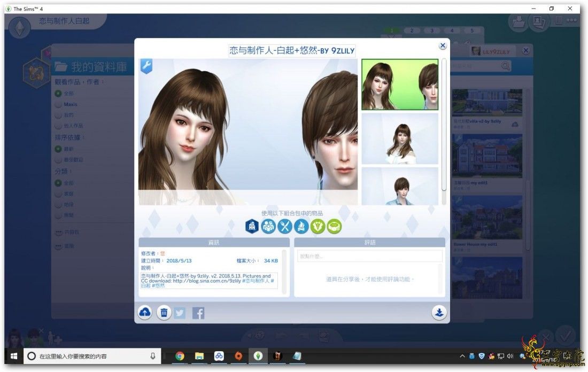The width and height of the screenshot is (588, 372).
Task: Select the 最新 sort radio button
Action: pyautogui.click(x=58, y=149)
